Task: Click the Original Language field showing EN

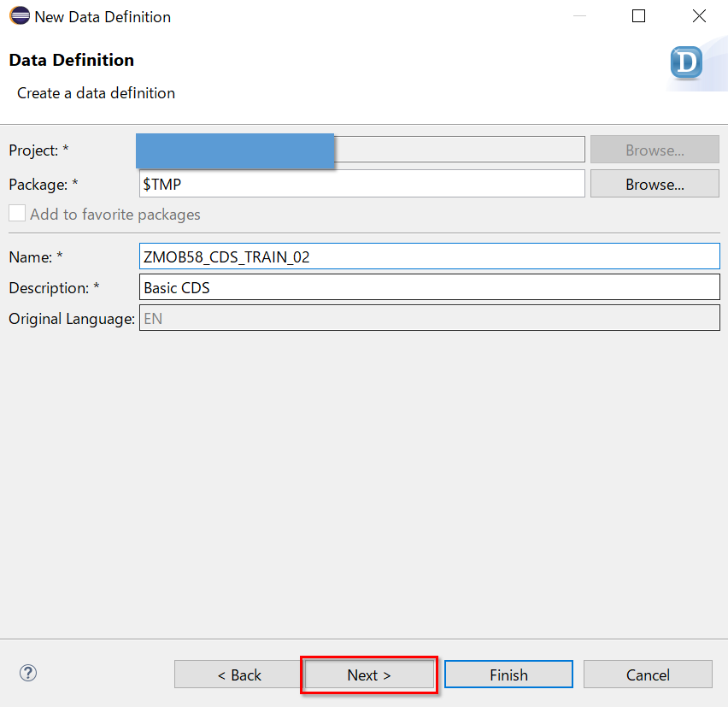Action: (x=427, y=318)
